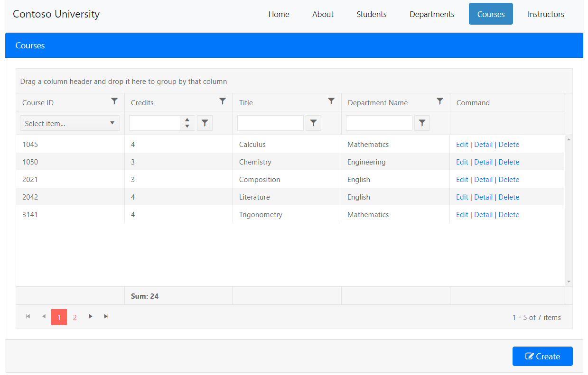Image resolution: width=588 pixels, height=375 pixels.
Task: Decrease the Credits filter value with down arrow
Action: click(187, 127)
